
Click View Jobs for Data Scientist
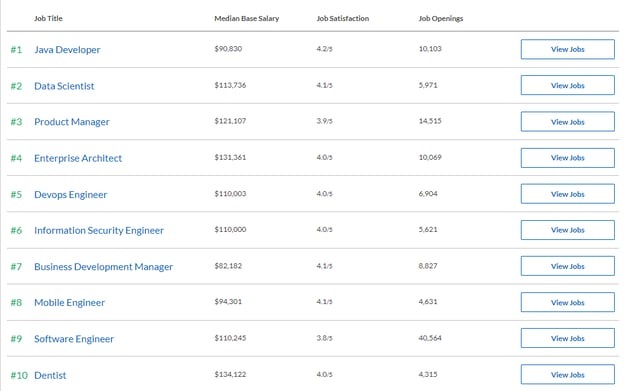(567, 85)
